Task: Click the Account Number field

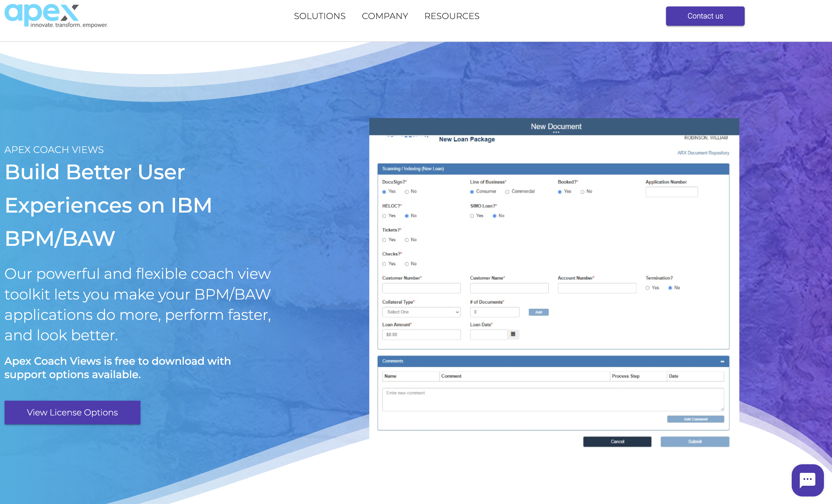Action: [x=597, y=288]
